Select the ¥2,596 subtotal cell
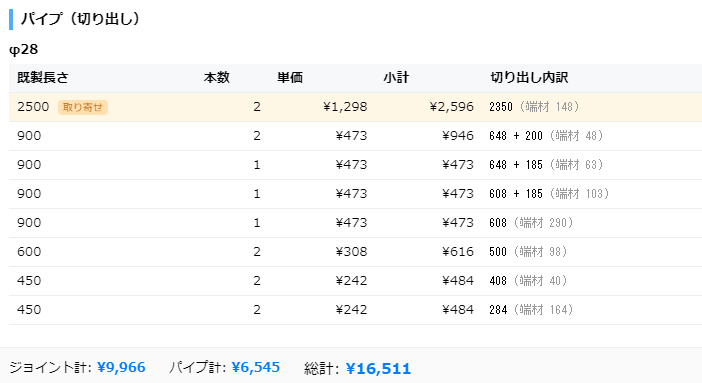 (x=451, y=107)
